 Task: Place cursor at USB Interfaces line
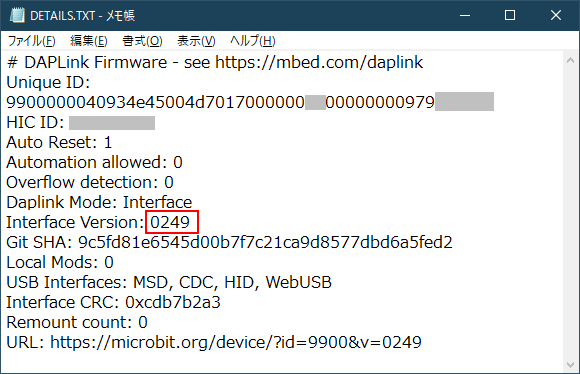coord(169,282)
